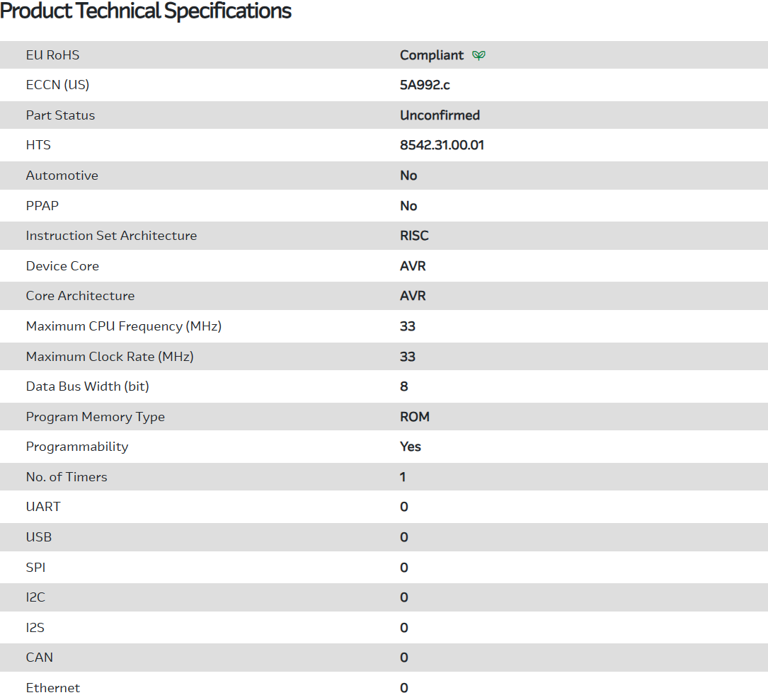Screen dimensions: 768x700
Task: Click the Part Status Unconfirmed value
Action: tap(440, 115)
